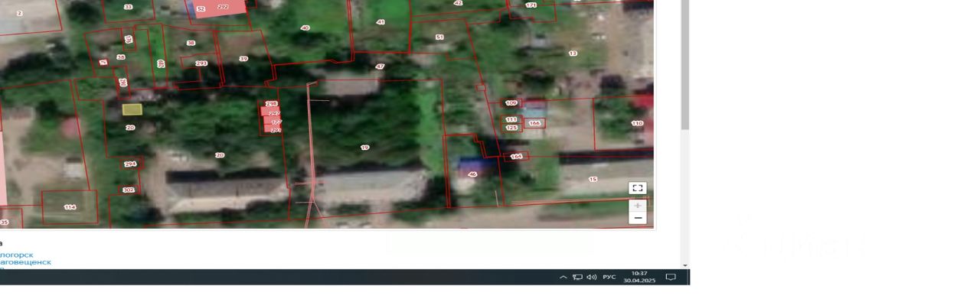Viewport: 980px width, 302px height.
Task: Select parcel number 19 on the map
Action: pyautogui.click(x=364, y=147)
